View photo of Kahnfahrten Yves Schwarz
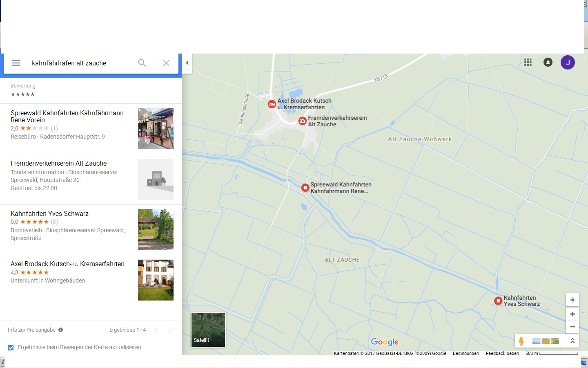588x368 pixels. pyautogui.click(x=156, y=230)
